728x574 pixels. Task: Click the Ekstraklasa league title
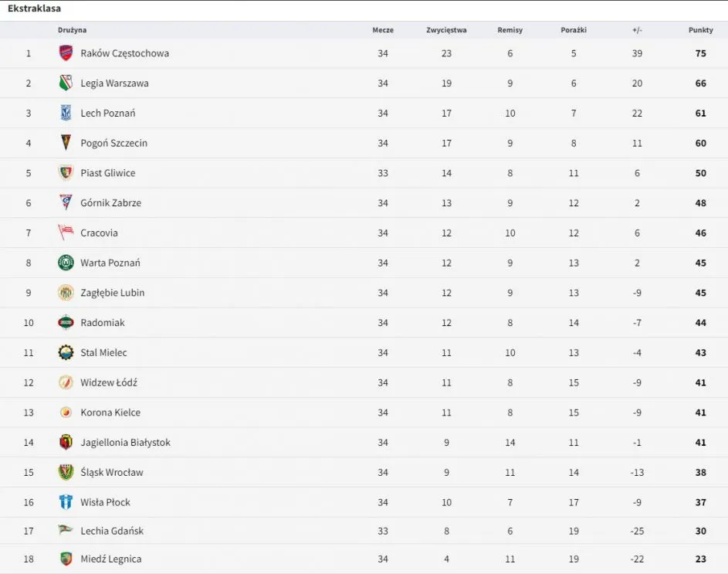coord(34,8)
